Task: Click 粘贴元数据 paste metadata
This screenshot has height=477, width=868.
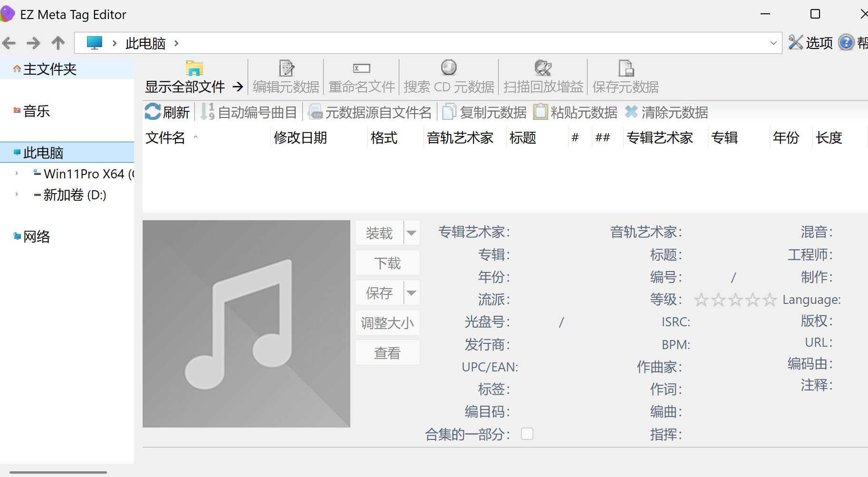Action: (575, 112)
